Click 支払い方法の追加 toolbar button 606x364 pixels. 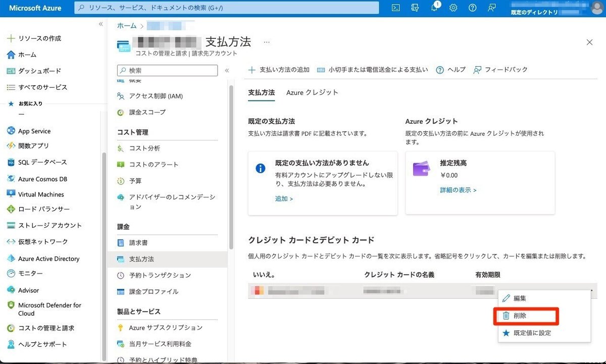pos(279,70)
